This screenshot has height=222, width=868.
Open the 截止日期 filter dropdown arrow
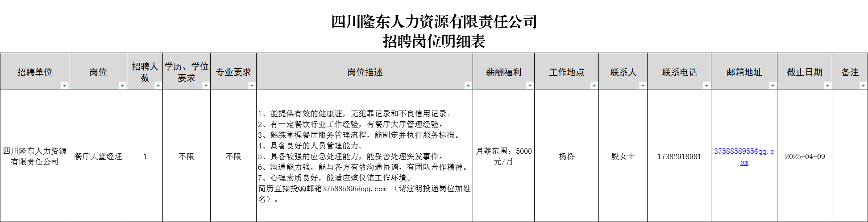click(827, 86)
